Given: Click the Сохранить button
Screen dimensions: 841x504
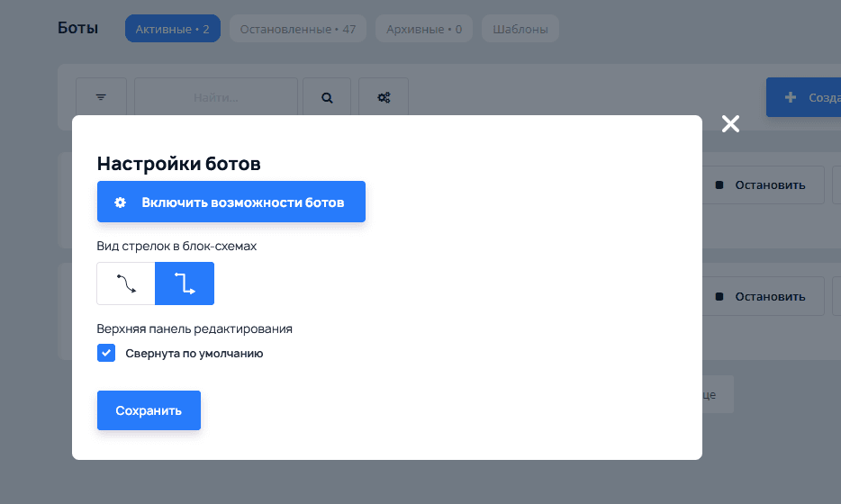Looking at the screenshot, I should pyautogui.click(x=149, y=410).
